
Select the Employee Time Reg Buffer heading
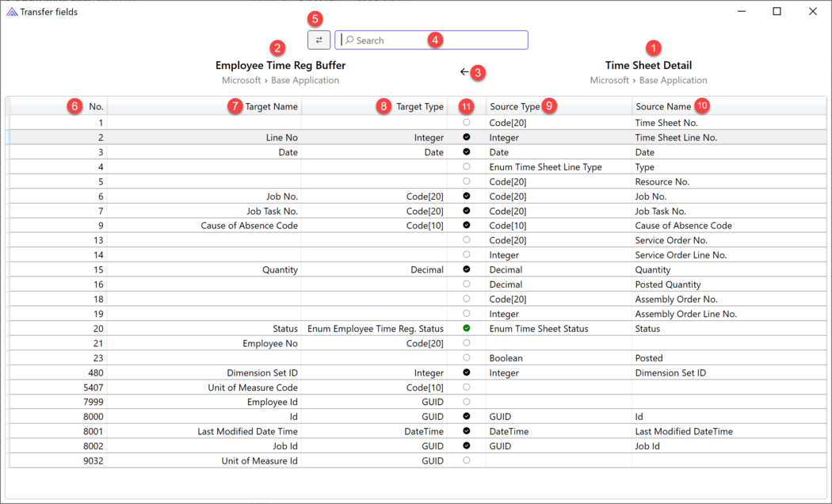click(x=281, y=65)
